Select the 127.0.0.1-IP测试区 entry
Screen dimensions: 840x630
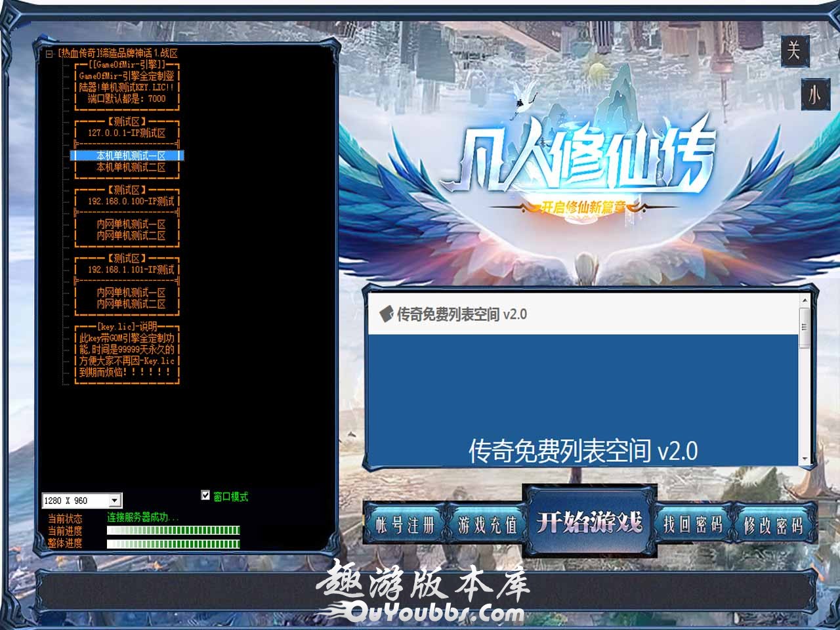(127, 133)
